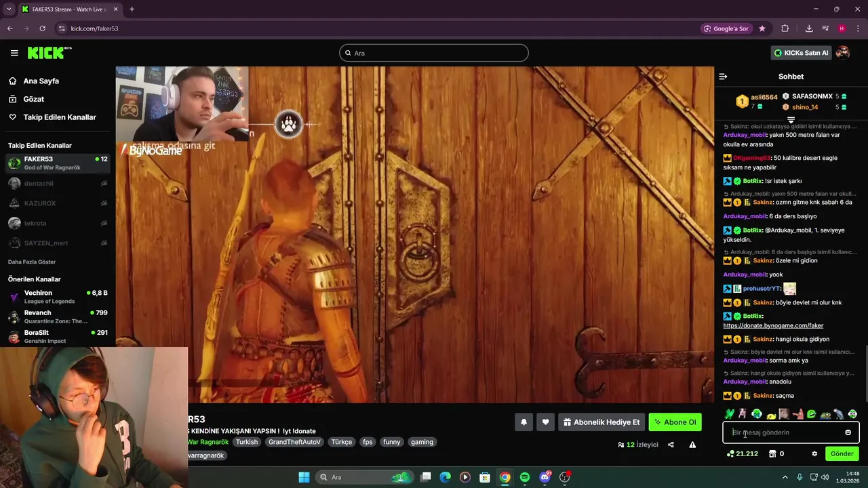Click shino_14 leaderboard entry
This screenshot has height=488, width=868.
click(814, 107)
